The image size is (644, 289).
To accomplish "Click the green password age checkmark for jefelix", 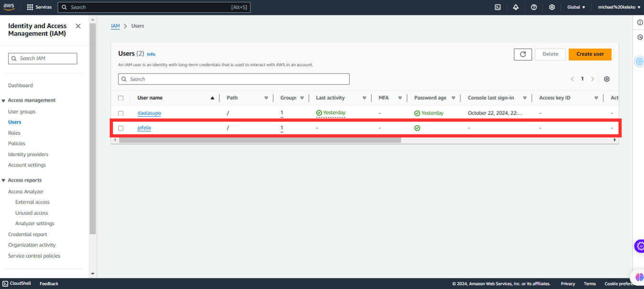I will coord(417,128).
